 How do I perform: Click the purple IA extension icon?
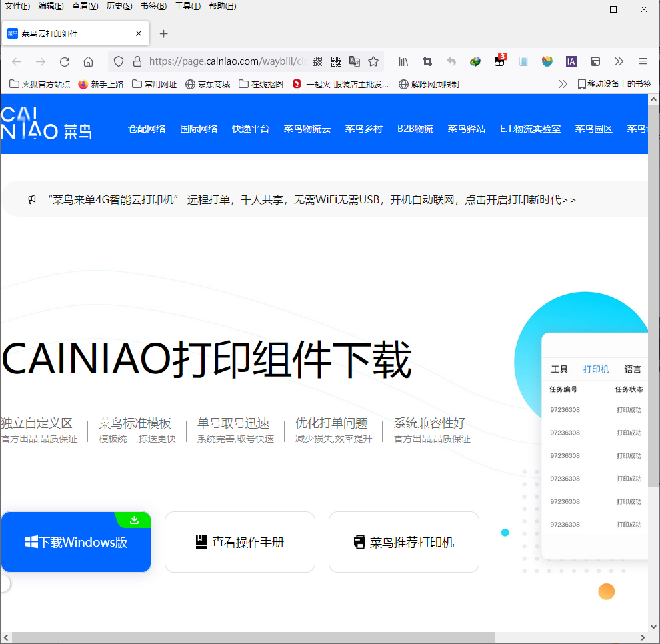pyautogui.click(x=571, y=62)
